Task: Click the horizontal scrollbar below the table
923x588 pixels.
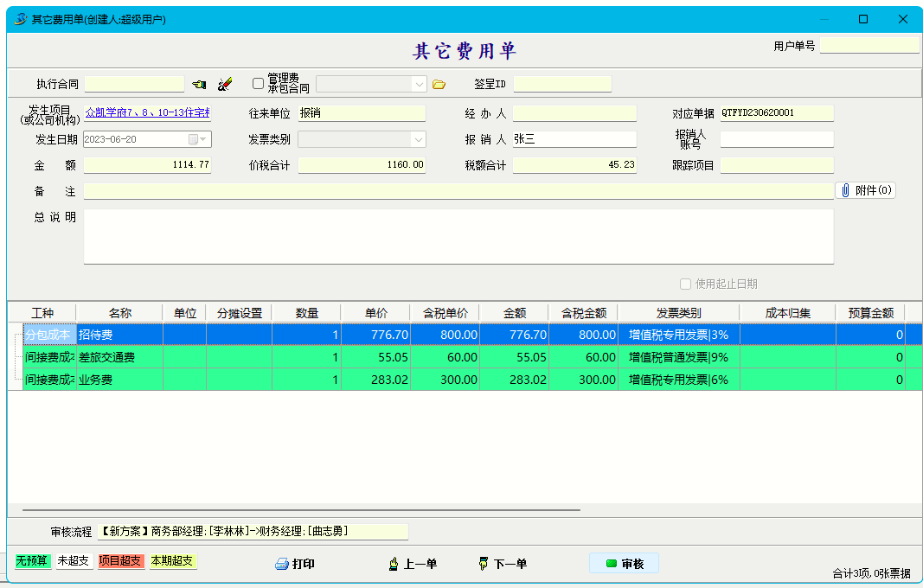Action: [x=301, y=510]
